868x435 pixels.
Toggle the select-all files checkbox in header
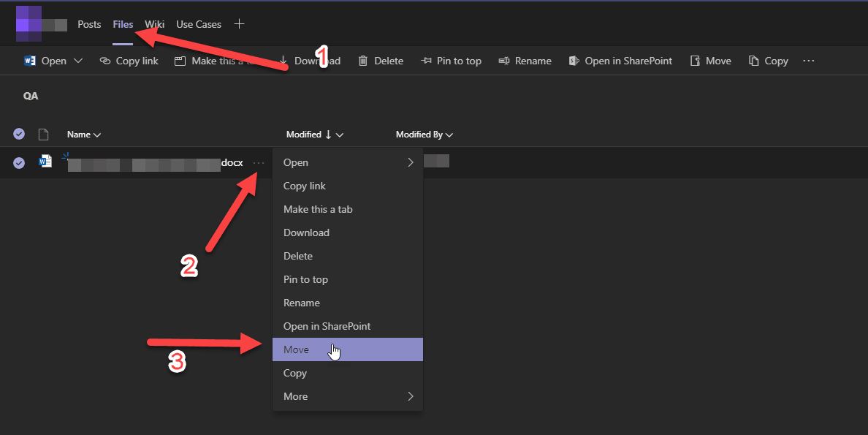point(19,134)
